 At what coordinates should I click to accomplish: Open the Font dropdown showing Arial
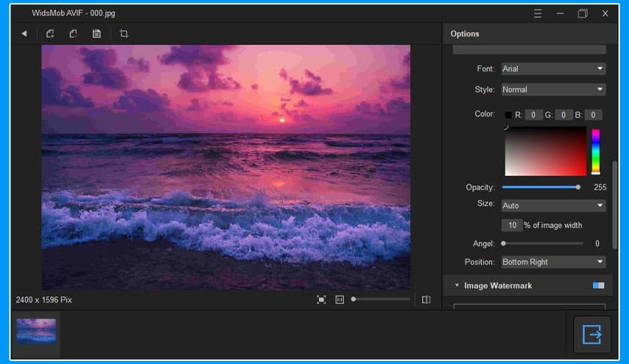(x=553, y=69)
